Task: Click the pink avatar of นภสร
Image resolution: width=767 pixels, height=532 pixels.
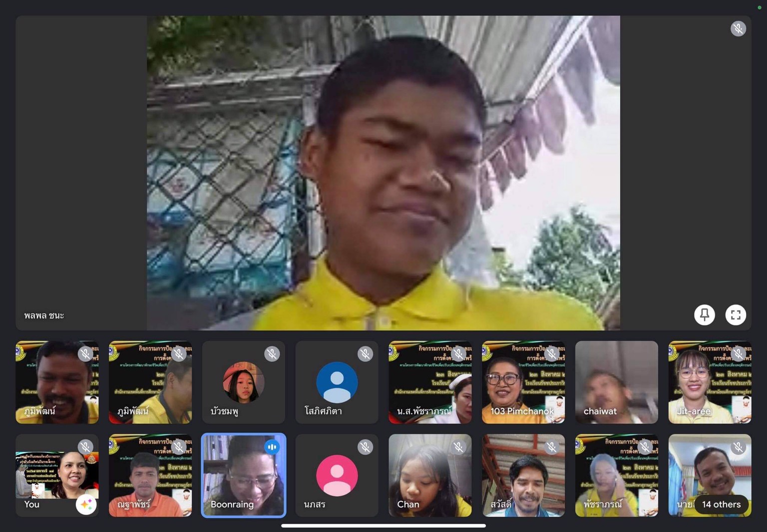Action: [x=337, y=475]
